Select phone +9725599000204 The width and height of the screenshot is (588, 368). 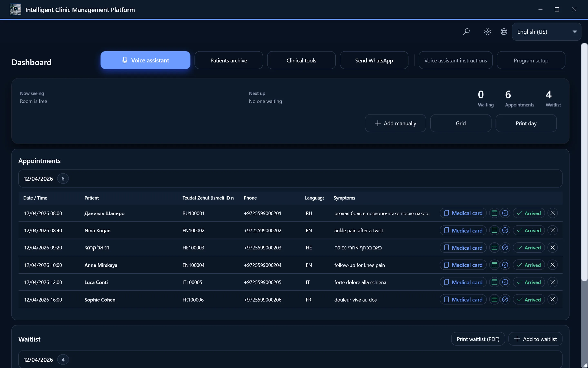263,265
